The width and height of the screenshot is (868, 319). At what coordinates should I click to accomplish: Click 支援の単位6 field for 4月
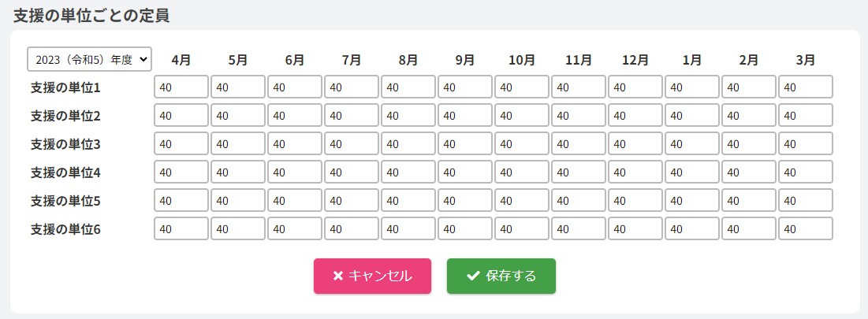click(181, 229)
